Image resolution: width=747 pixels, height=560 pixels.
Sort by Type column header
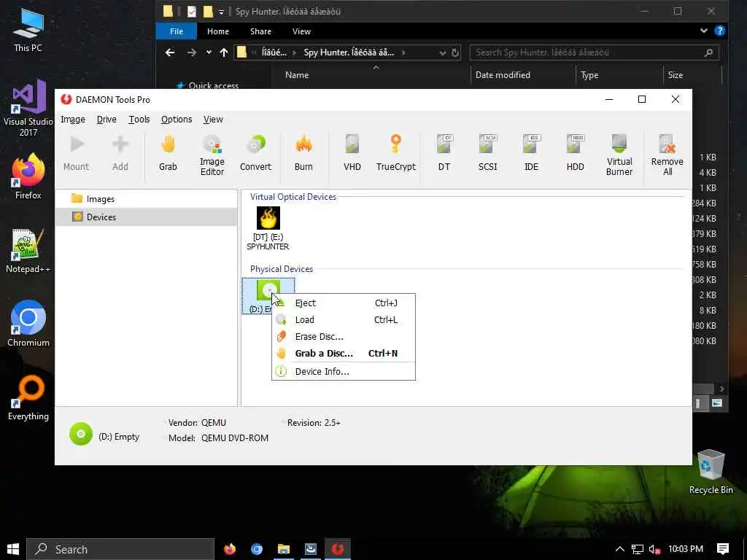coord(589,75)
